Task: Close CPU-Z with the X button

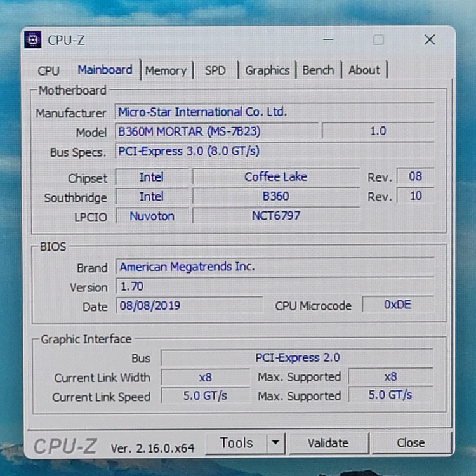Action: [430, 39]
